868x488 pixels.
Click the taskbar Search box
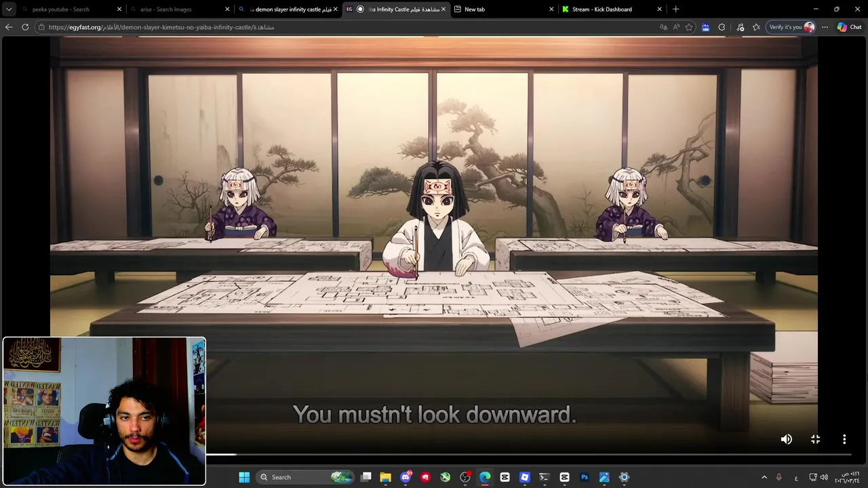point(306,477)
